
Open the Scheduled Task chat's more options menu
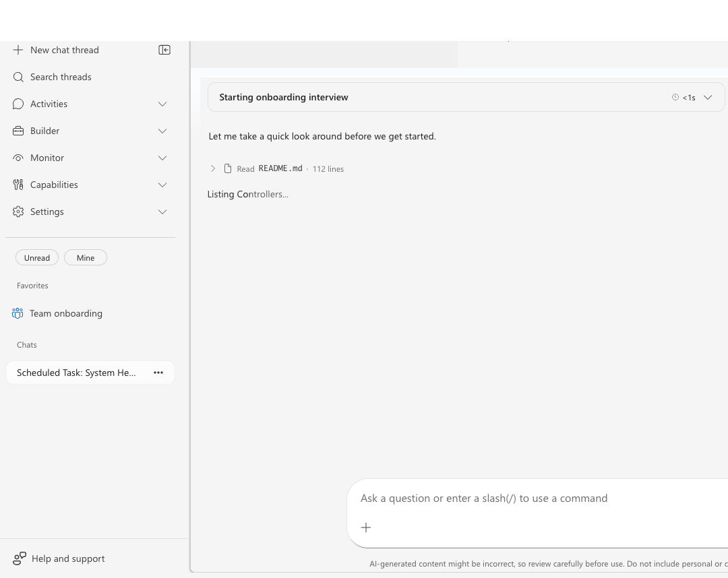158,373
